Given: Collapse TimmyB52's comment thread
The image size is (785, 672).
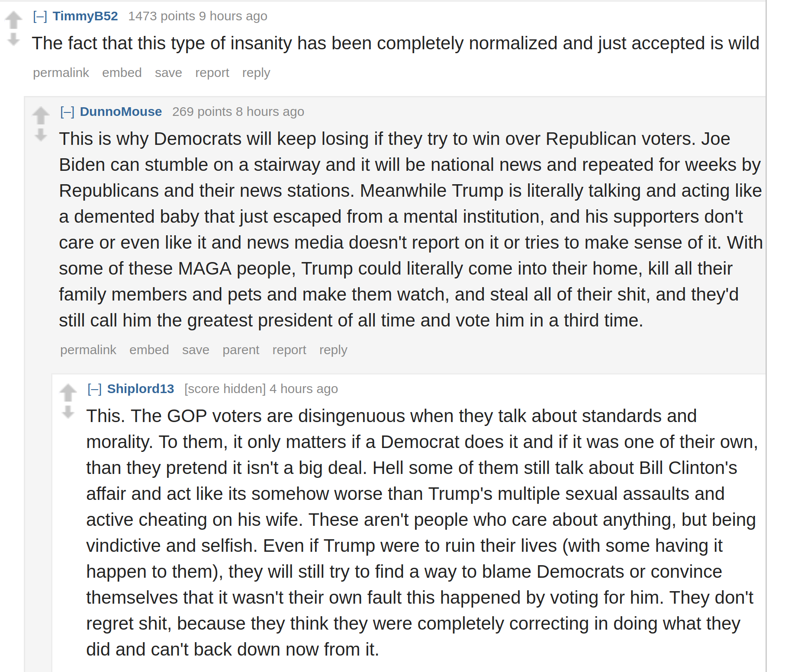Looking at the screenshot, I should [40, 16].
